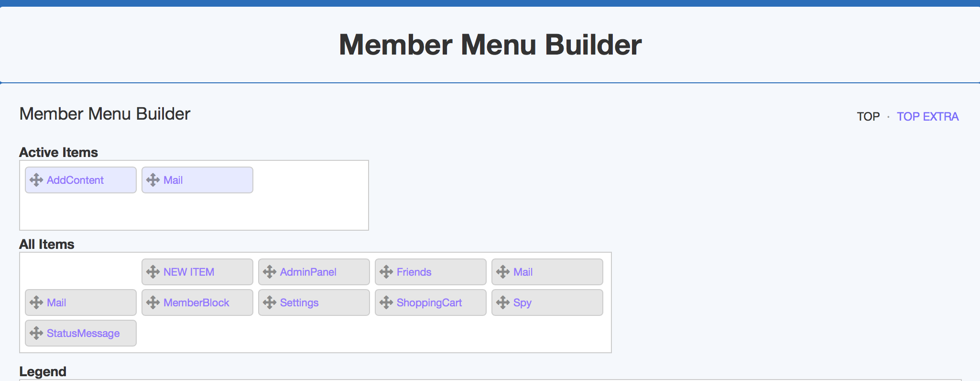
Task: Select the NEW ITEM link
Action: tap(189, 272)
